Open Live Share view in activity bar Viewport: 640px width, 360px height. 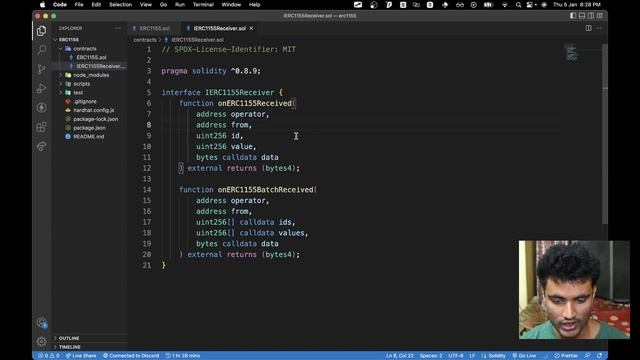tap(41, 146)
